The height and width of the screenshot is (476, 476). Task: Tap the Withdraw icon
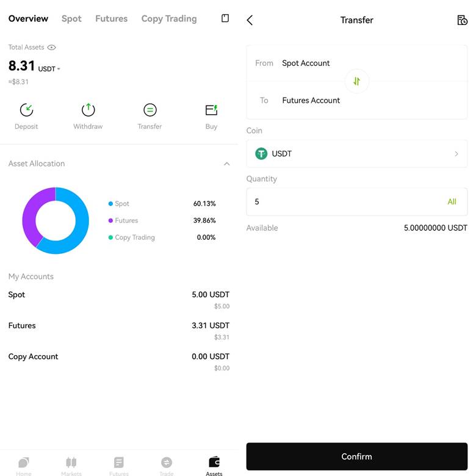(88, 110)
